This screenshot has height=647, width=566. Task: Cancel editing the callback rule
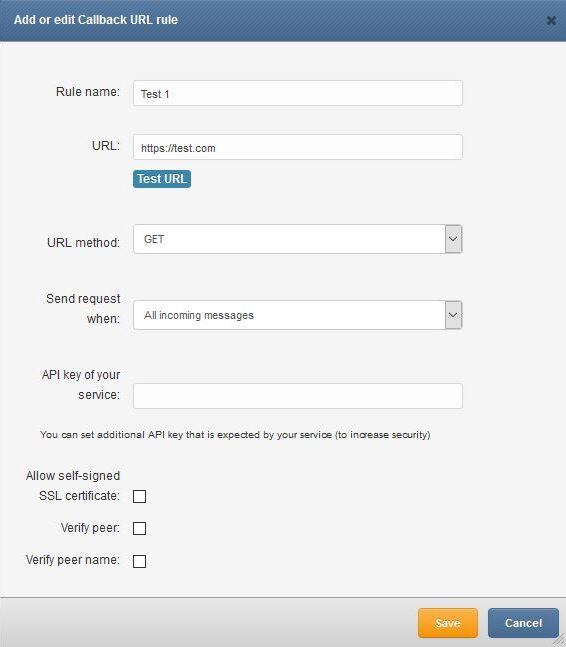(523, 623)
